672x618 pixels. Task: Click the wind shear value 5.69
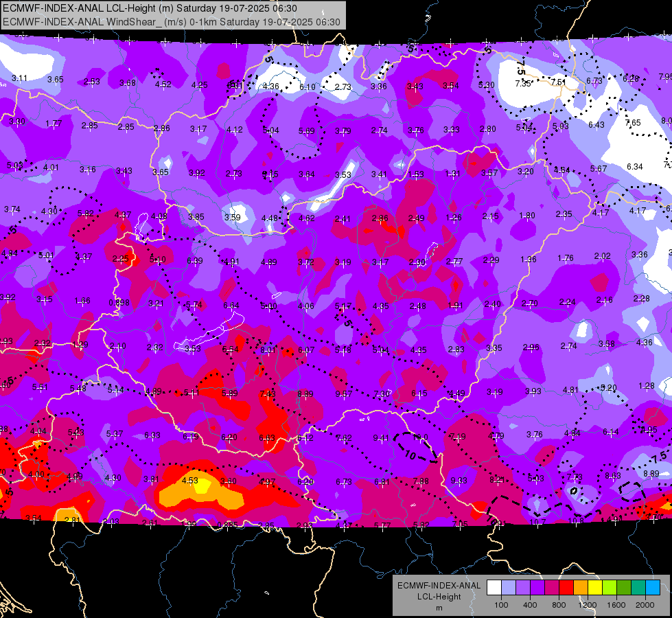[306, 130]
